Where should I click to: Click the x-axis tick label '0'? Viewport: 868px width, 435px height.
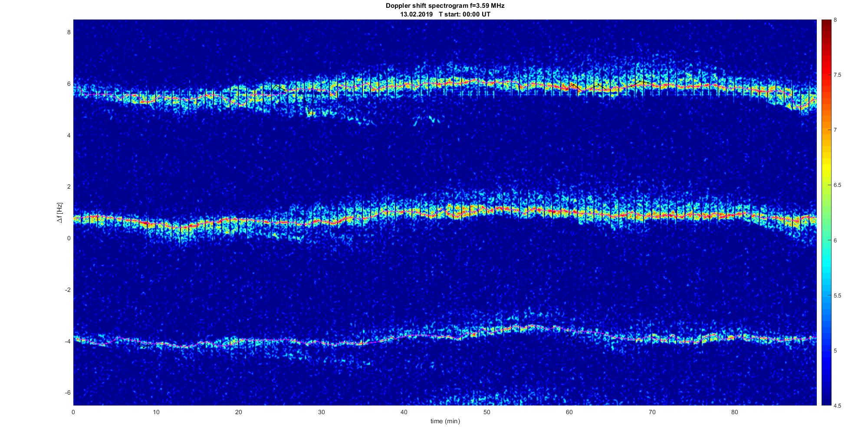(x=73, y=412)
